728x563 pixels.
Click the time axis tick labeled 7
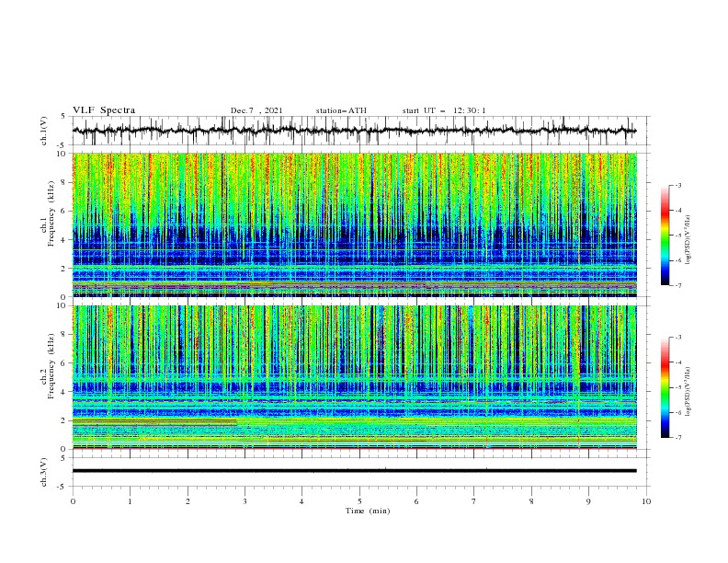tap(474, 501)
